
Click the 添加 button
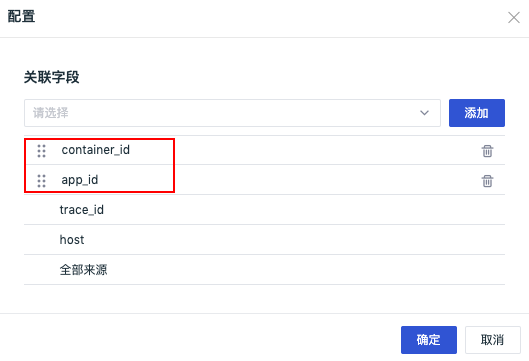point(477,113)
